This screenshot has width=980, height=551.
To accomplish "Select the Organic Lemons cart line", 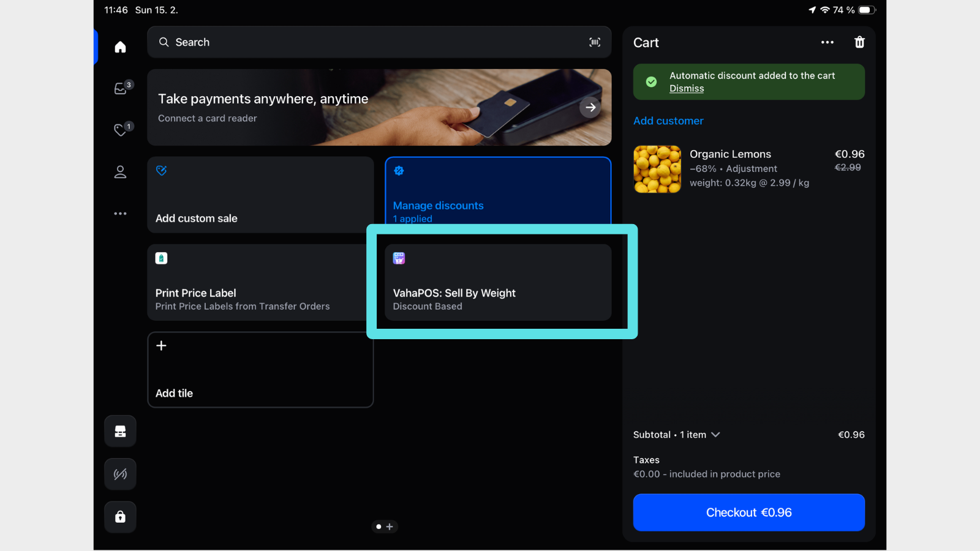I will pyautogui.click(x=748, y=169).
